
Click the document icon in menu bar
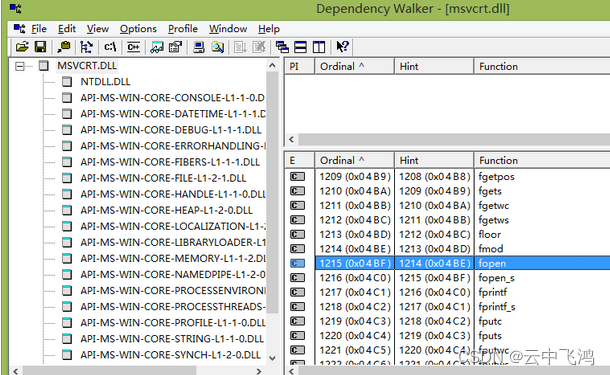[19, 28]
